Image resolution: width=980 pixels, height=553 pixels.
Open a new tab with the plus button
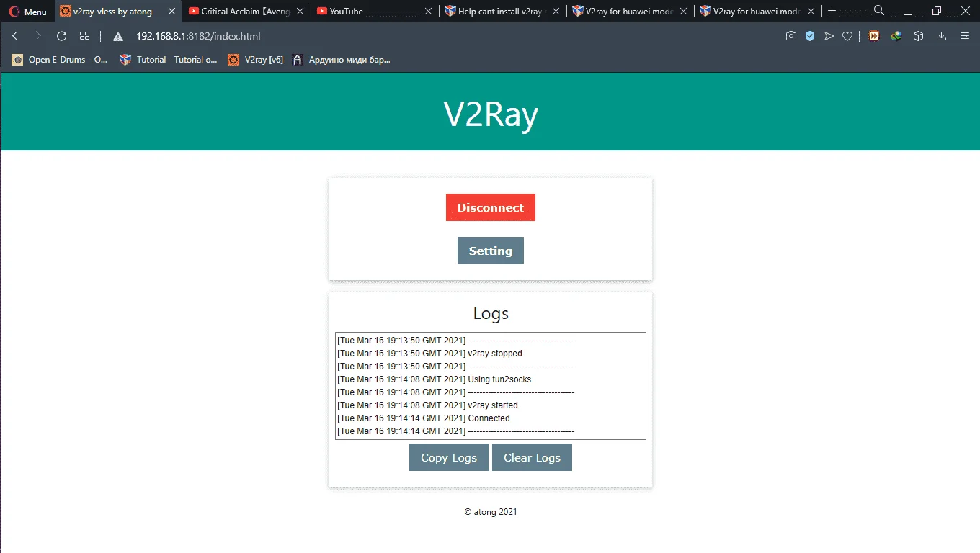tap(832, 11)
